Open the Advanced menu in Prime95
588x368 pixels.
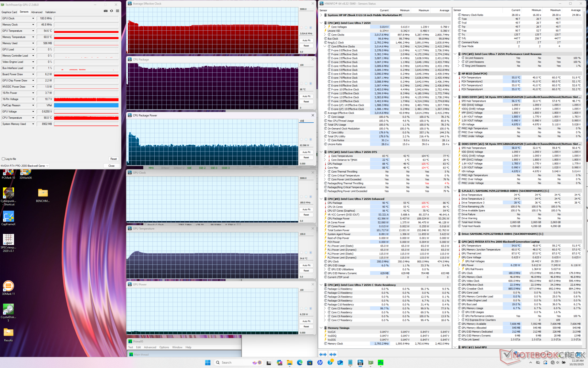tap(150, 347)
